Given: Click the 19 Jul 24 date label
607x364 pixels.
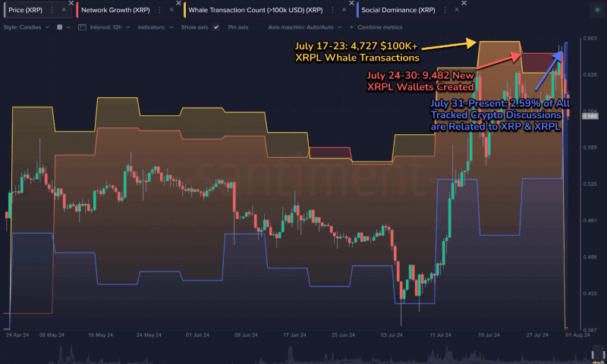Looking at the screenshot, I should pos(489,335).
